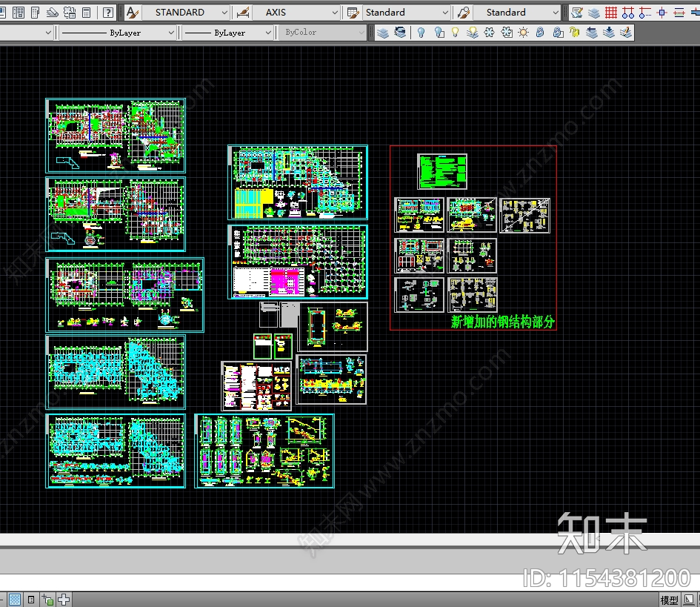Open the Multileader Style manager icon

(464, 13)
